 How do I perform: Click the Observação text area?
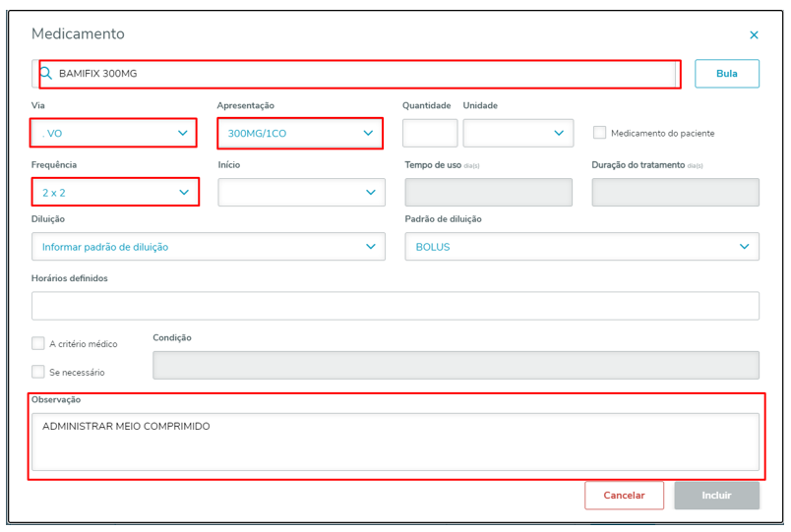point(395,442)
